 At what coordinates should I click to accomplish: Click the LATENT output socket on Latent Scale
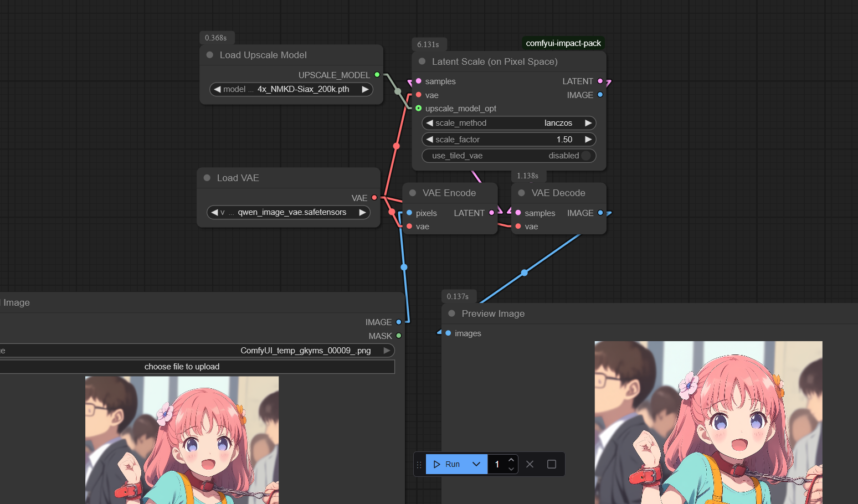coord(600,81)
